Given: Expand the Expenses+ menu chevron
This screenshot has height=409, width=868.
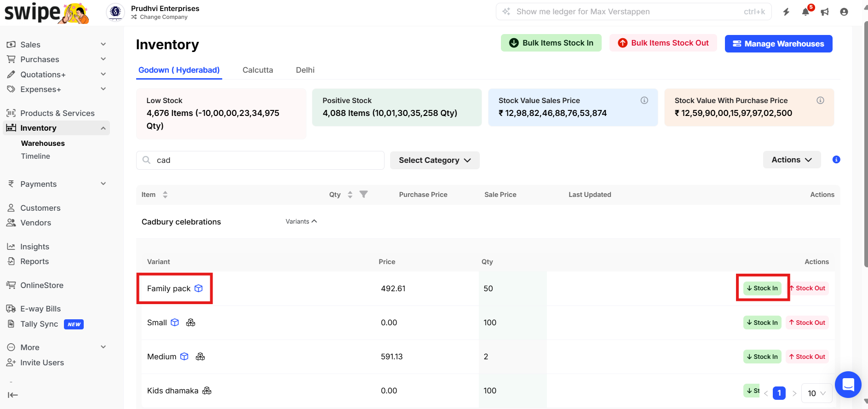Looking at the screenshot, I should point(103,89).
